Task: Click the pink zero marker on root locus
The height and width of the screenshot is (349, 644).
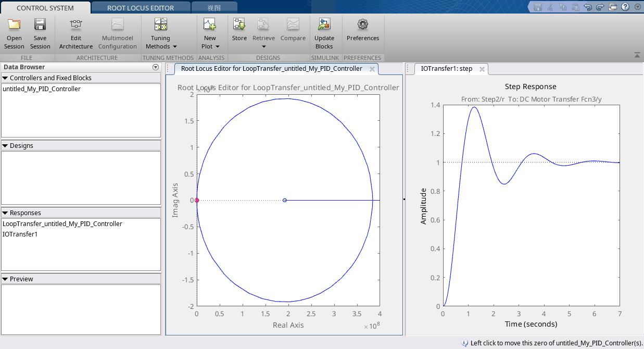Action: [197, 200]
